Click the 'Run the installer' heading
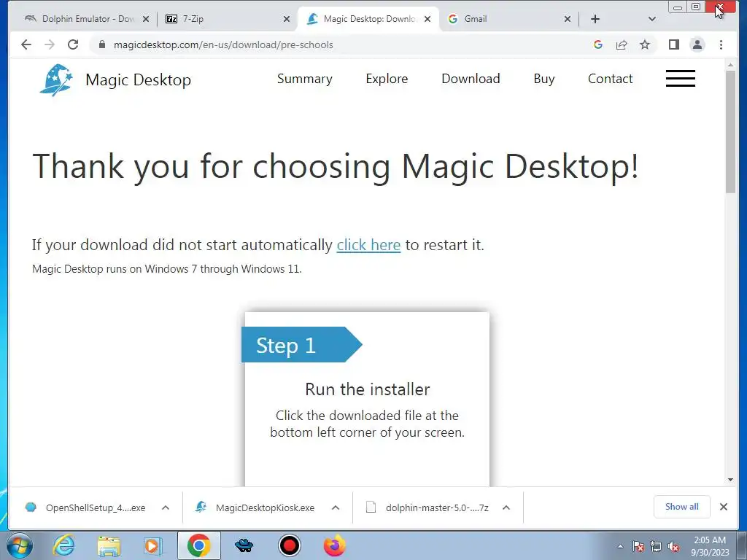747x560 pixels. (368, 389)
